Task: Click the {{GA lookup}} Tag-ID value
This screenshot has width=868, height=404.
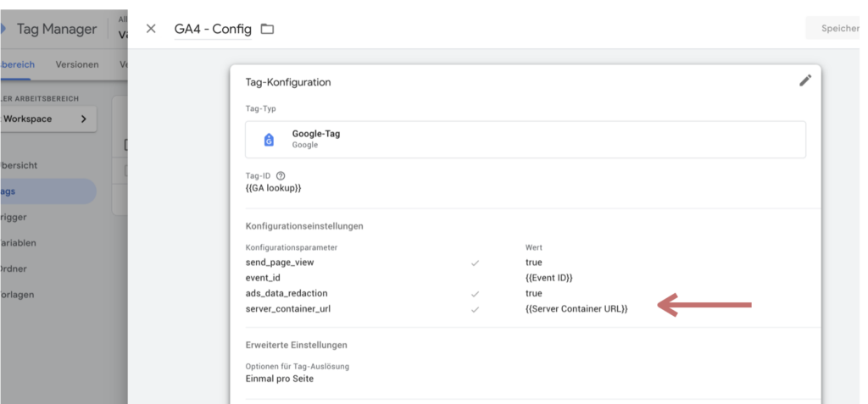Action: [x=274, y=188]
